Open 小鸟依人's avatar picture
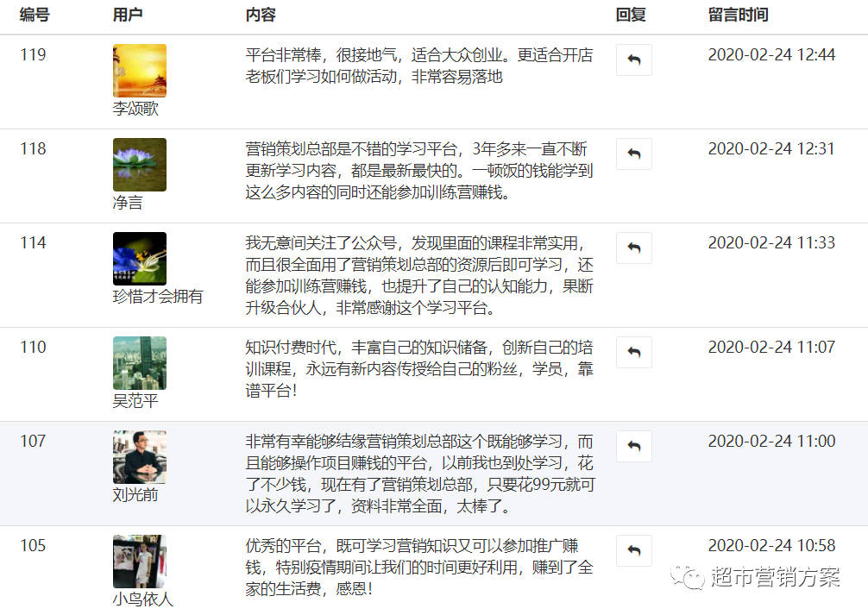The width and height of the screenshot is (868, 615). coord(140,562)
